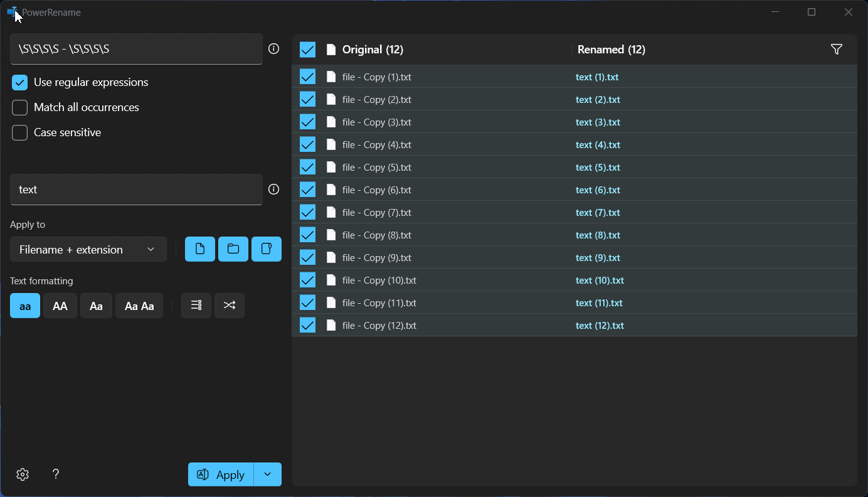Maximize the PowerRename window
Viewport: 868px width, 497px height.
pos(812,12)
